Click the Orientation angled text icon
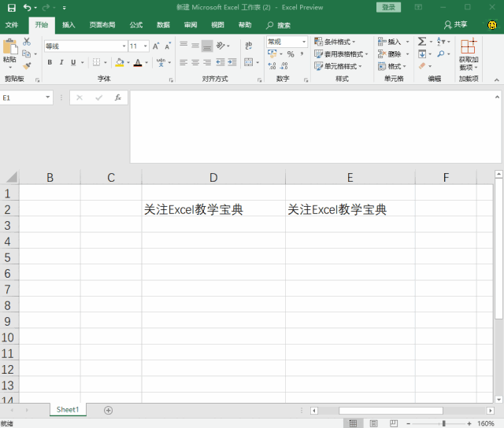Image resolution: width=504 pixels, height=428 pixels. point(220,46)
